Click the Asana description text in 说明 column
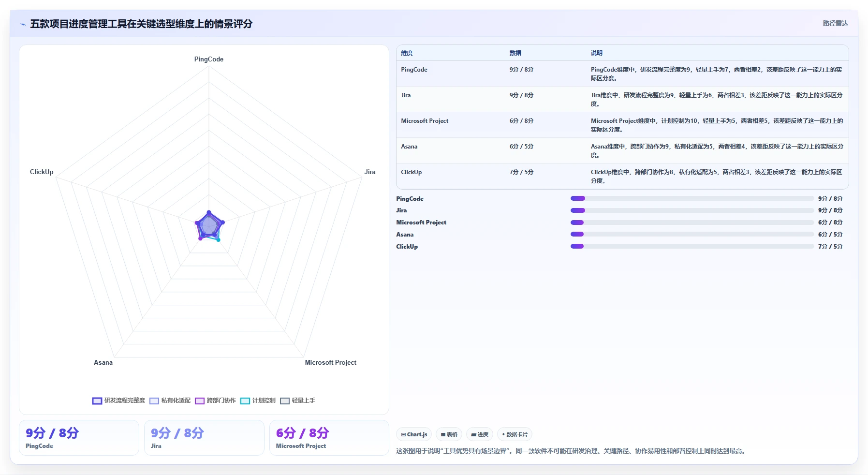Viewport: 868px width, 475px height. coord(717,151)
